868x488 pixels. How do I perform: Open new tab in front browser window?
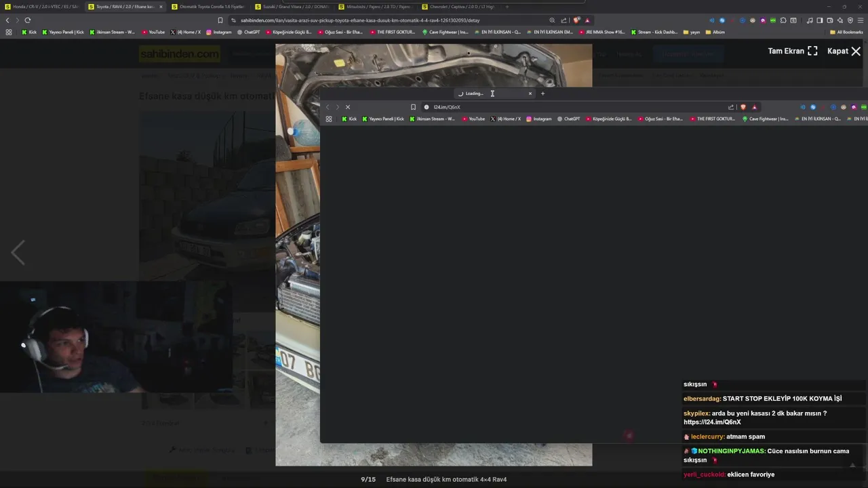coord(542,94)
